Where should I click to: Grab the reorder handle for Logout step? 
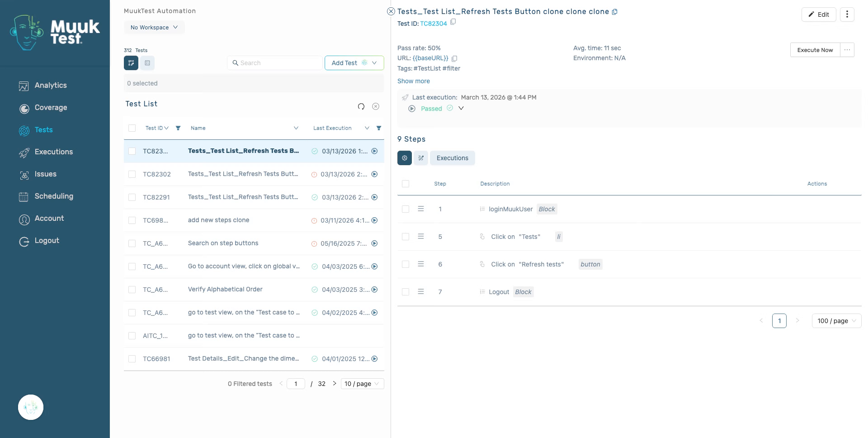point(421,292)
